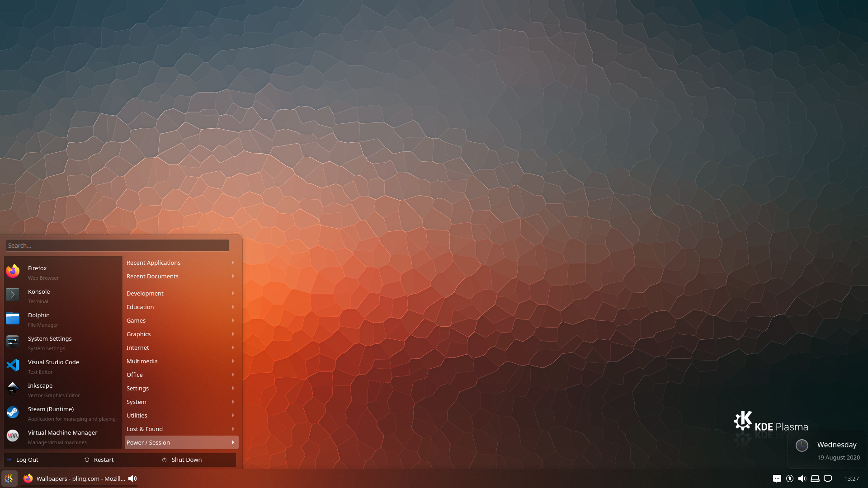Click Restart button
Image resolution: width=868 pixels, height=488 pixels.
[120, 460]
